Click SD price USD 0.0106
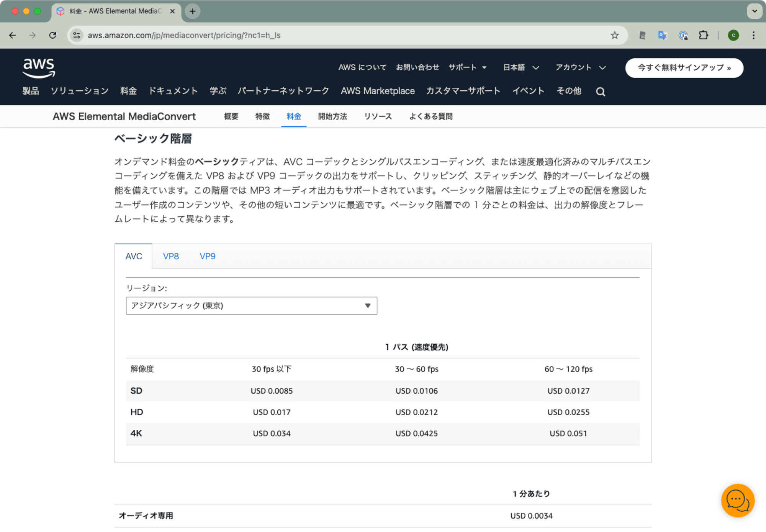 click(x=417, y=391)
